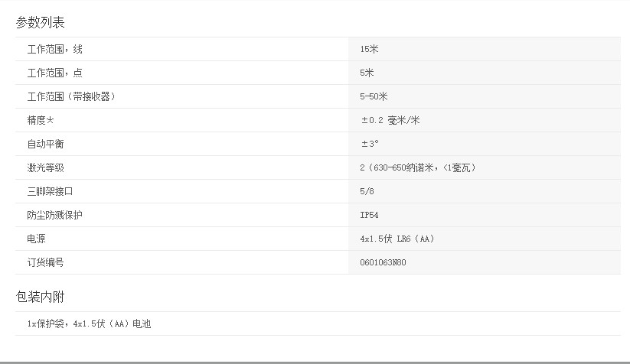Select the 15米 value cell
The height and width of the screenshot is (364, 630).
370,50
